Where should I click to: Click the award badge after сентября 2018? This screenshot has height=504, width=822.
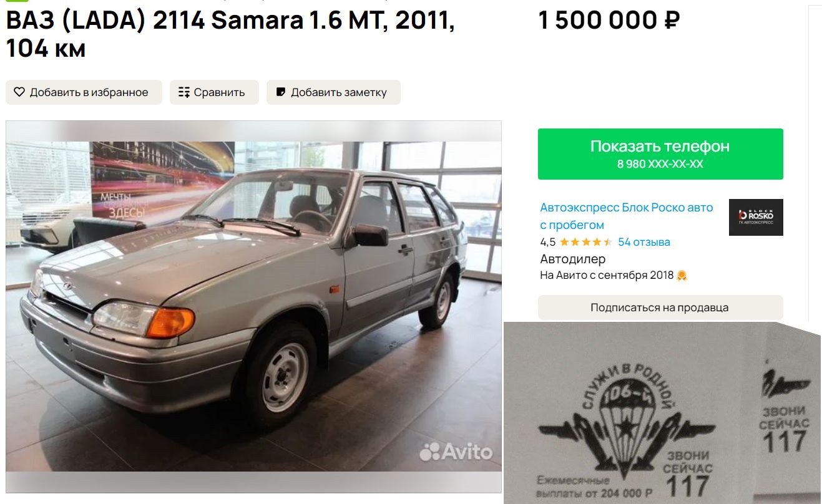pos(682,275)
